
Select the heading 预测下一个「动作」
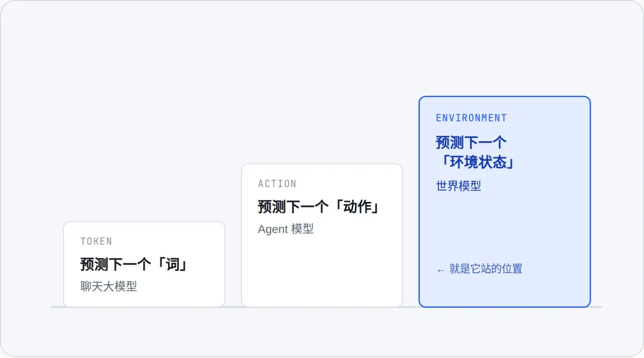319,207
